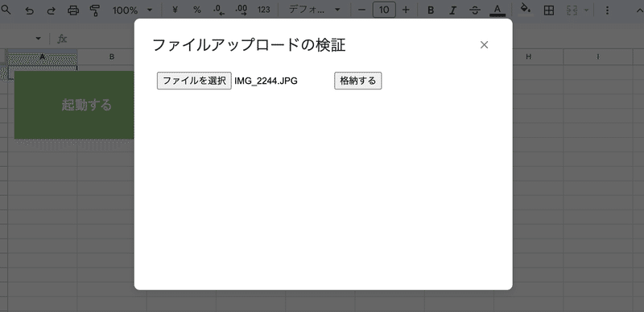The height and width of the screenshot is (312, 644).
Task: Decrease decimal places
Action: 219,10
